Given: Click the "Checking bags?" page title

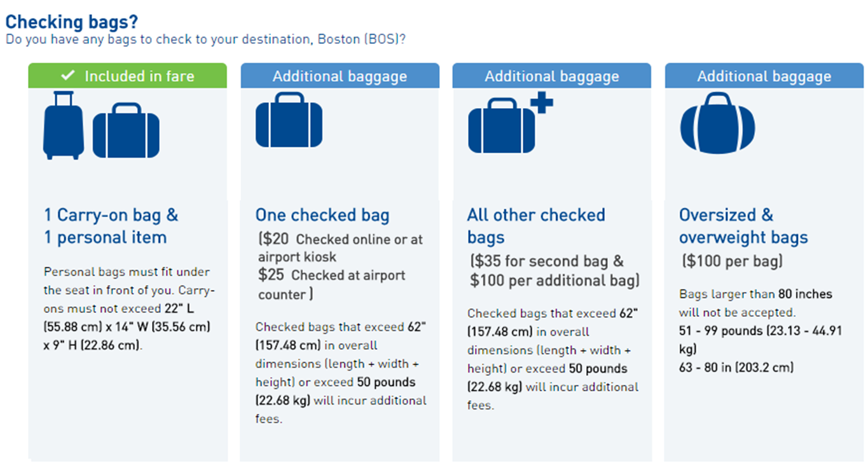Looking at the screenshot, I should (72, 22).
